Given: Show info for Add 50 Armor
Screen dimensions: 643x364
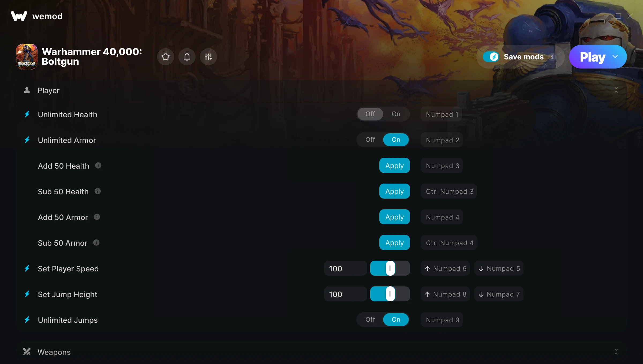Looking at the screenshot, I should (97, 217).
